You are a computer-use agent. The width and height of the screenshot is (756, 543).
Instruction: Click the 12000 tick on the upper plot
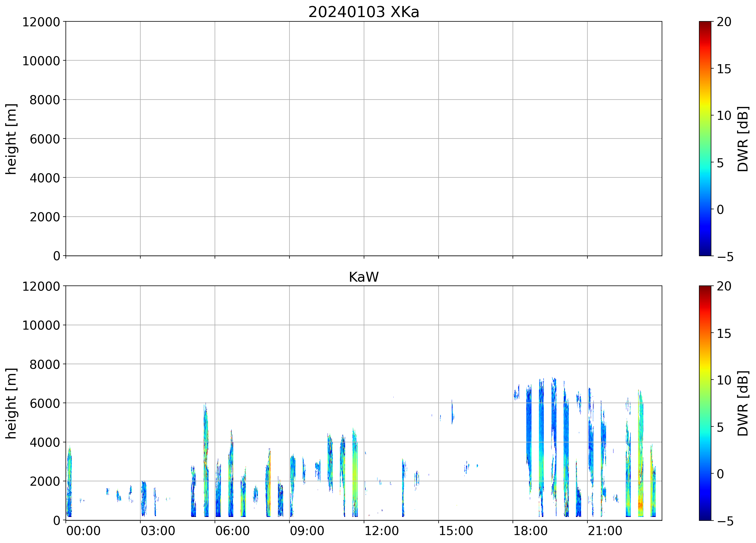(41, 22)
